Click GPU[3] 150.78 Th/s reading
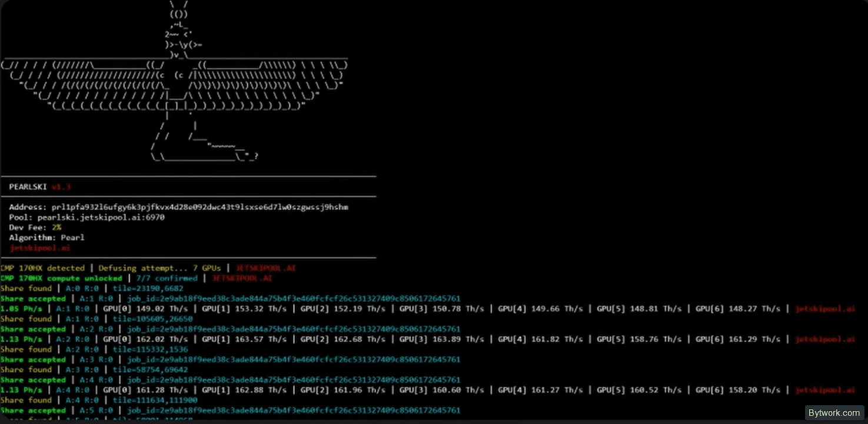 [x=442, y=309]
